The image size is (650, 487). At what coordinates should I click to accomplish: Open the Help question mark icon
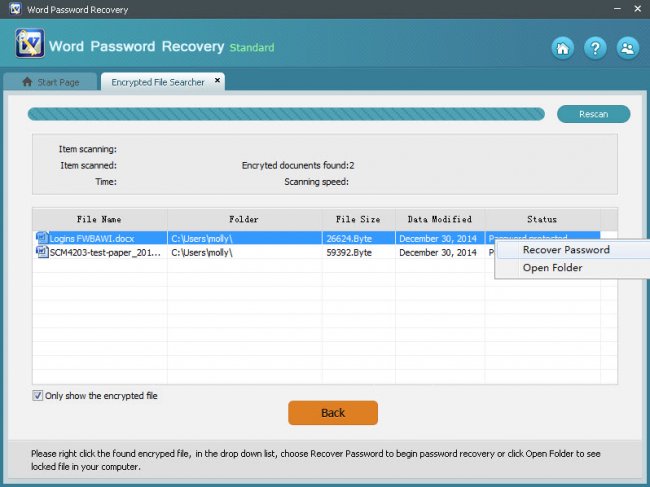(595, 48)
